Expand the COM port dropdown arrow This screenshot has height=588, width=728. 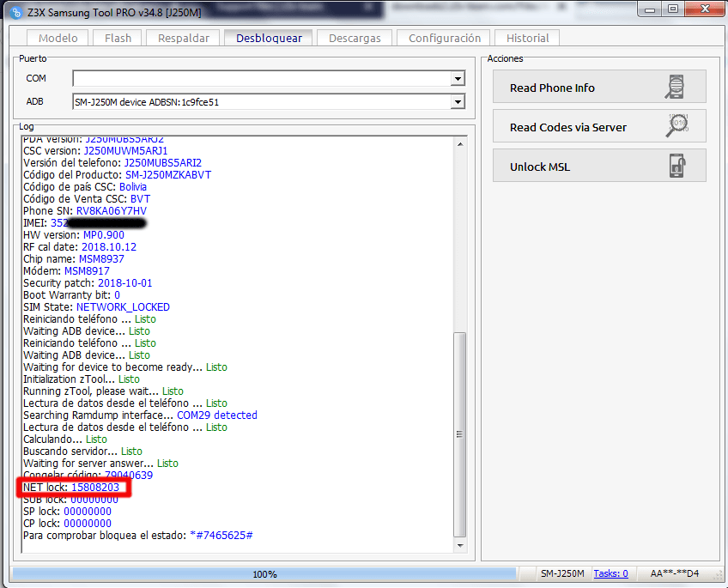[458, 78]
